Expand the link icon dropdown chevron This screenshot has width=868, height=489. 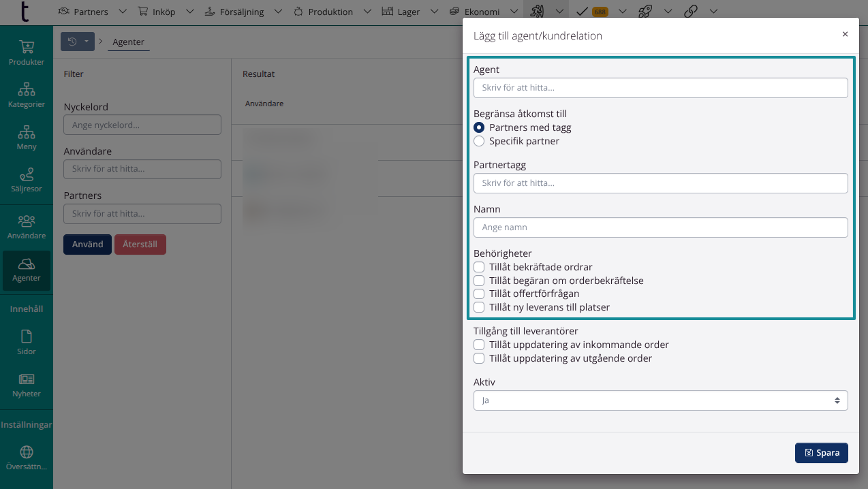click(713, 12)
